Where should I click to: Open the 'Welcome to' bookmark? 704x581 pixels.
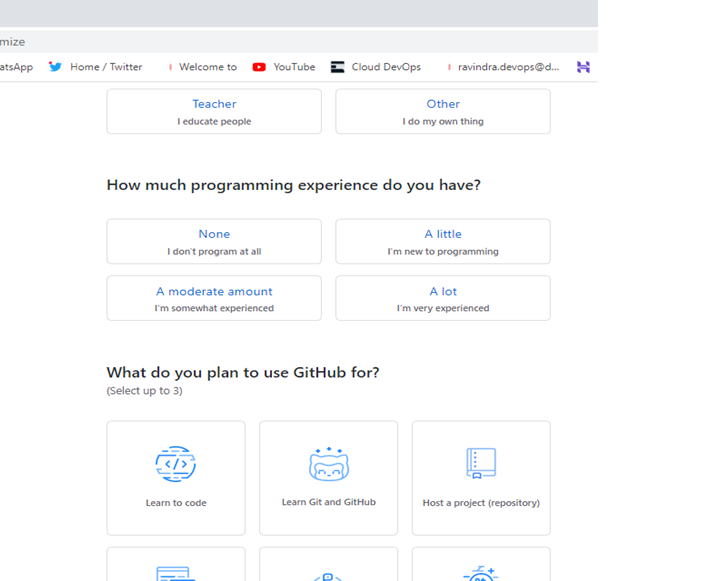[207, 67]
